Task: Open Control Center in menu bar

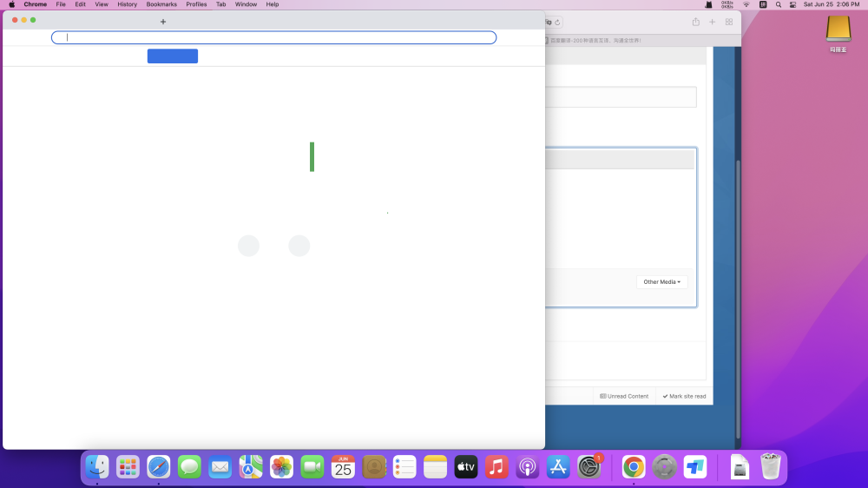Action: coord(792,4)
